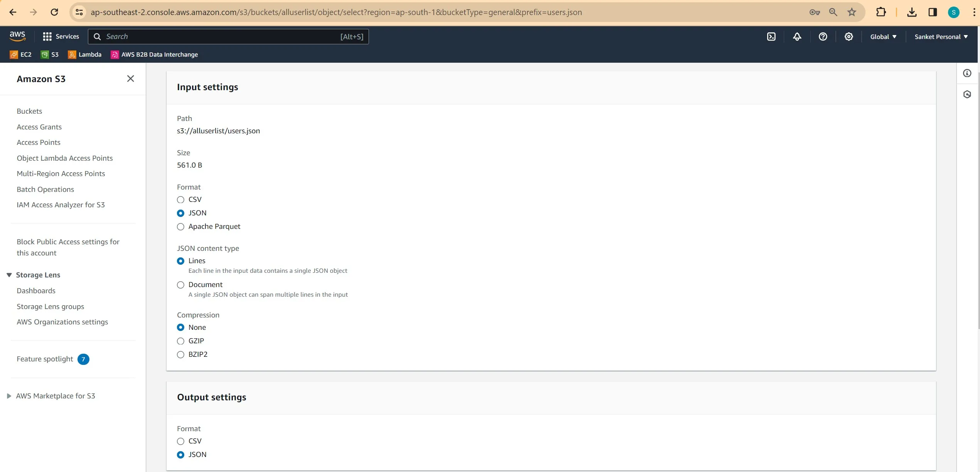980x472 pixels.
Task: Click the search bar icon
Action: click(x=98, y=36)
